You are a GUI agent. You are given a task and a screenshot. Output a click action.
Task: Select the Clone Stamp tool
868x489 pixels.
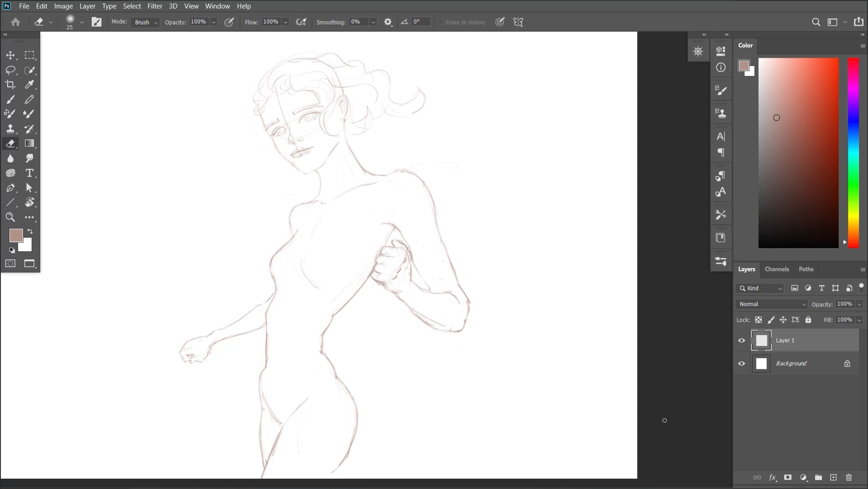tap(10, 129)
